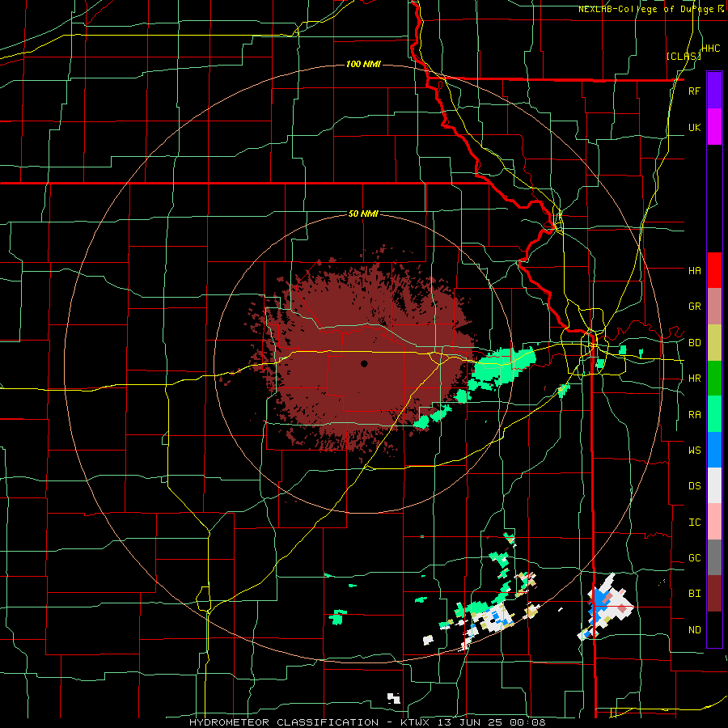Screen dimensions: 728x728
Task: Click the "HA" legend label
Action: click(x=694, y=270)
